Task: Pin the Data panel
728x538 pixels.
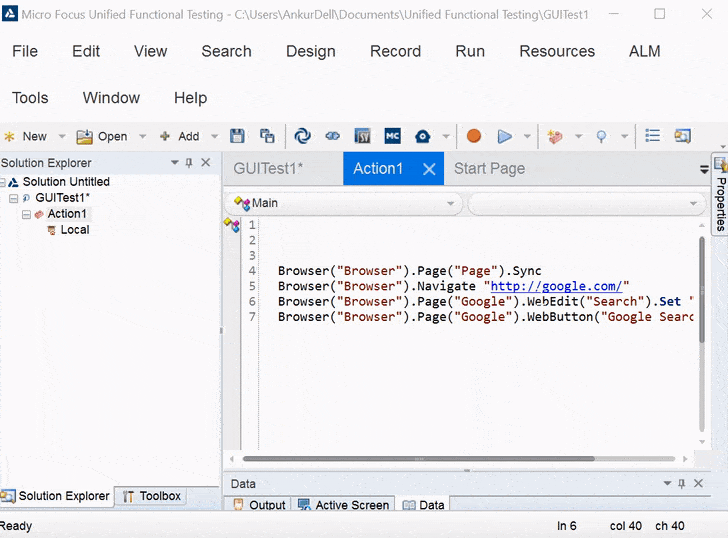Action: [x=682, y=484]
